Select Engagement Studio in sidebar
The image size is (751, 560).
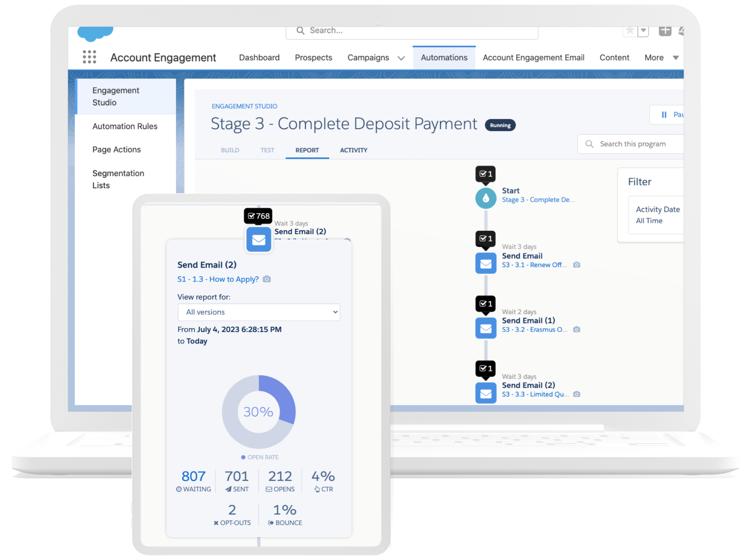[126, 96]
